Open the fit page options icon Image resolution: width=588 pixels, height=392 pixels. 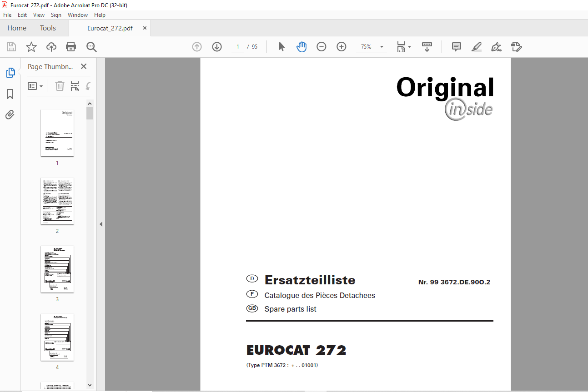(x=403, y=47)
